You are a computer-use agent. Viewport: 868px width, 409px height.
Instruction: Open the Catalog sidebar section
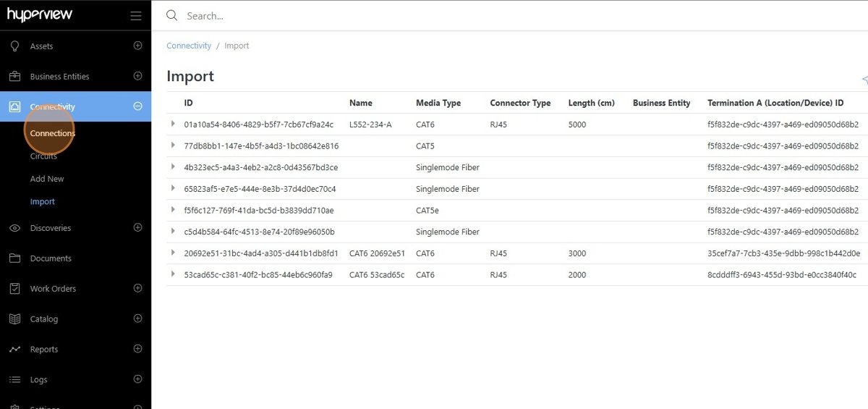coord(44,319)
